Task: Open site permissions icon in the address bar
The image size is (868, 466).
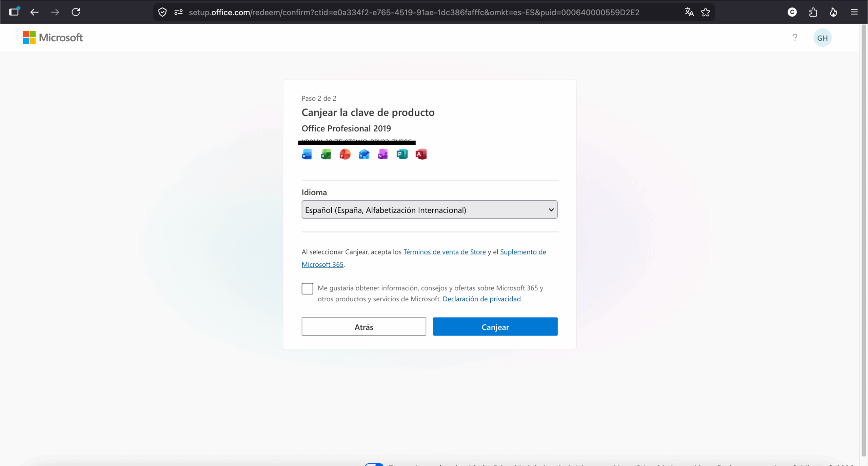Action: click(x=178, y=12)
